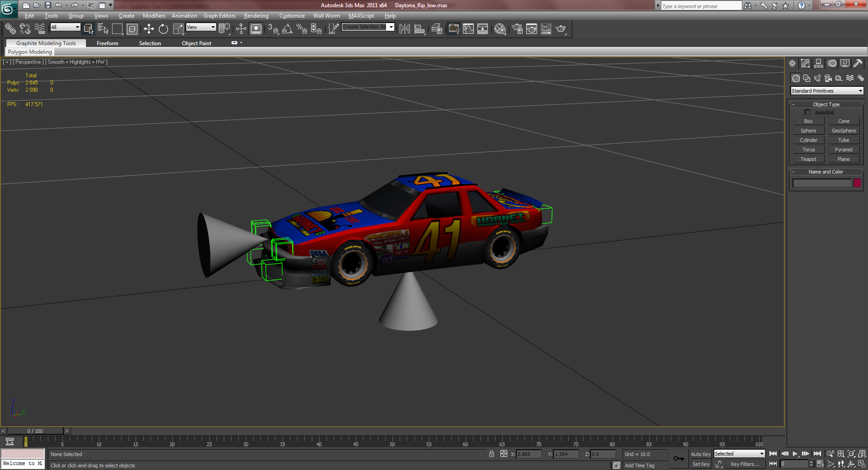Choose the Bind to Space Warp tool

[40, 29]
